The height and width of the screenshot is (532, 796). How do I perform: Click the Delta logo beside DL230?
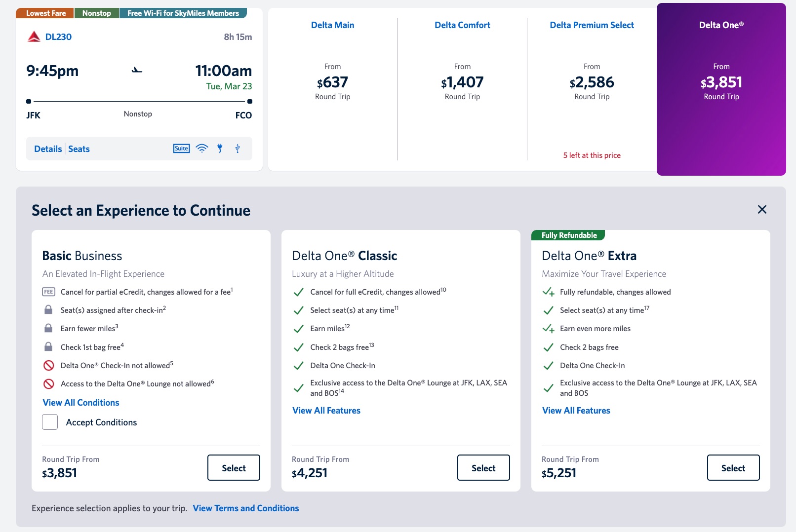(34, 37)
